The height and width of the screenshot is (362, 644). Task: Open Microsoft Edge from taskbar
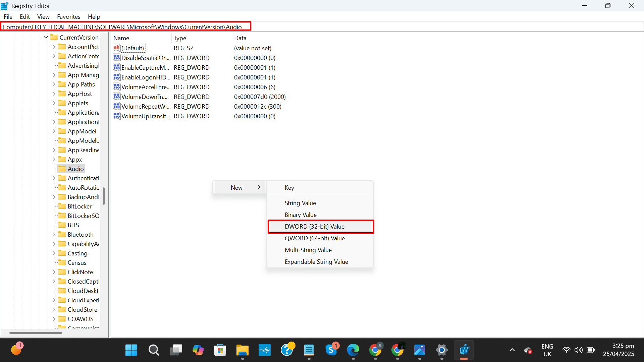(x=353, y=350)
